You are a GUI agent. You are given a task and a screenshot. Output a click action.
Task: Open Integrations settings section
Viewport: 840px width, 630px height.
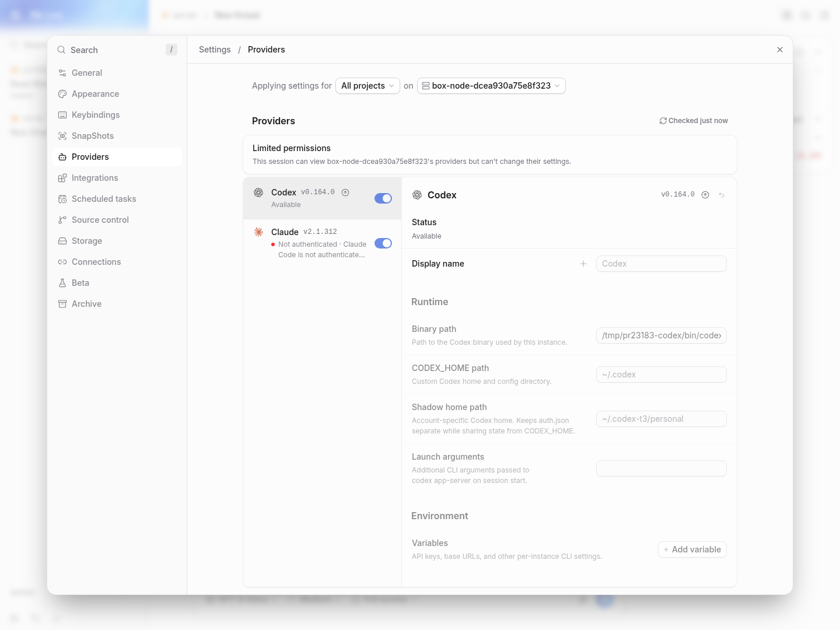click(117, 178)
